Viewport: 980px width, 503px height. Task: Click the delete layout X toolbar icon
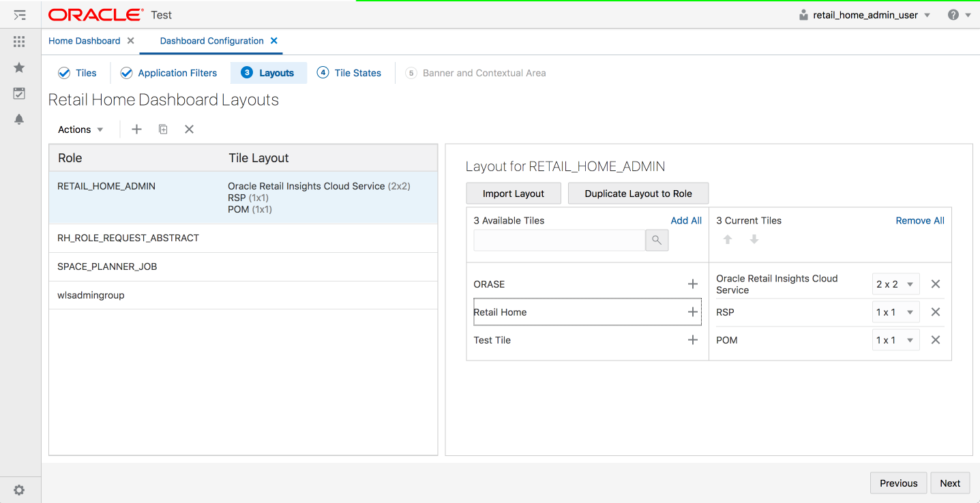coord(190,129)
